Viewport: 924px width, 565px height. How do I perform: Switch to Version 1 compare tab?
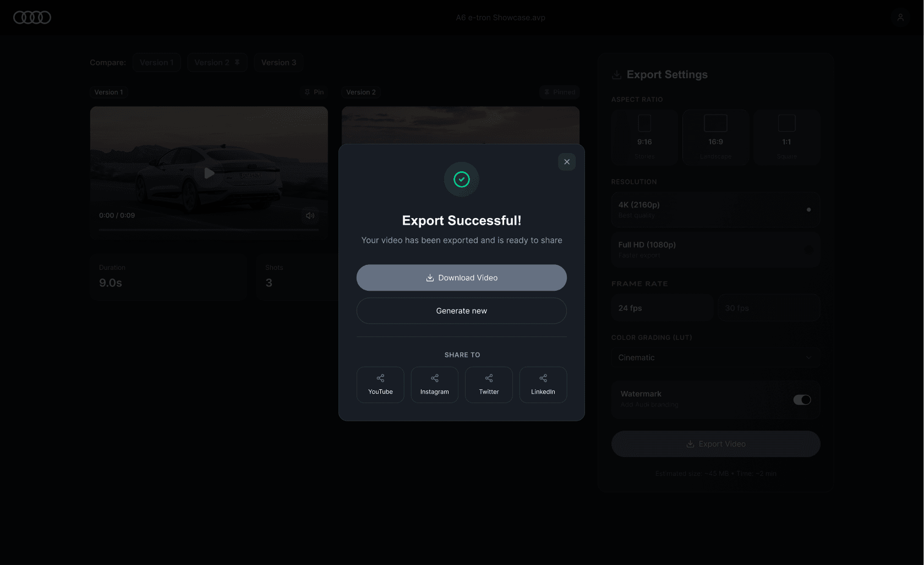coord(156,63)
